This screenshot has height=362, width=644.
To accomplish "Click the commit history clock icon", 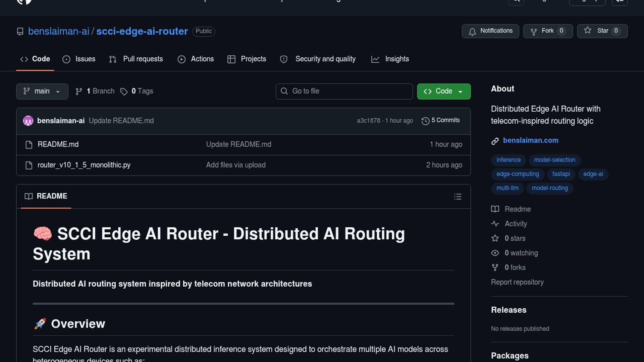I will coord(425,121).
